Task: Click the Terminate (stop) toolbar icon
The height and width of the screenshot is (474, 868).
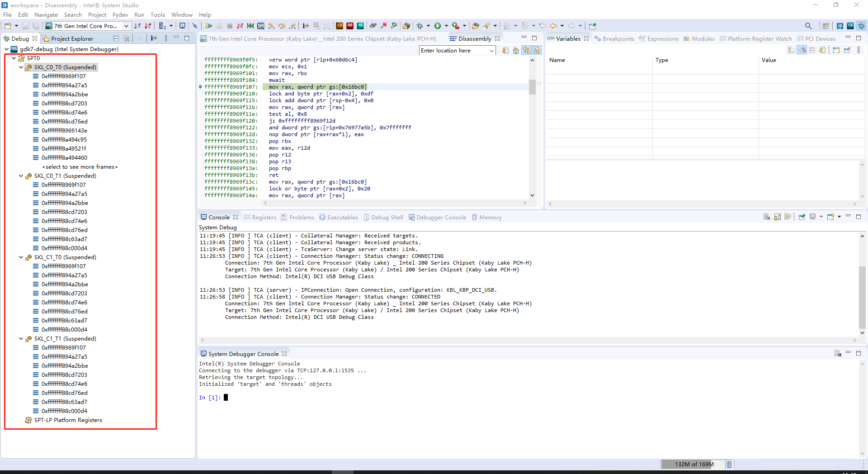Action: pos(230,26)
